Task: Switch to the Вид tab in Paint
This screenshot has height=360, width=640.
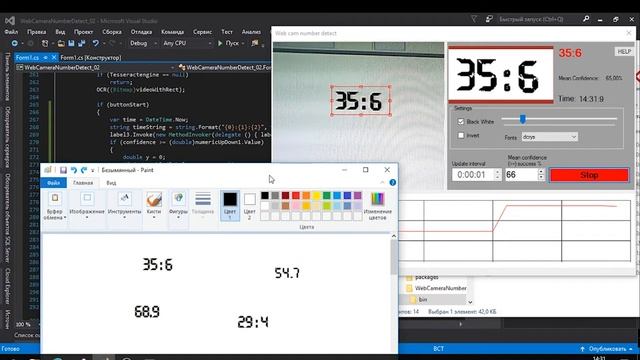Action: (111, 182)
